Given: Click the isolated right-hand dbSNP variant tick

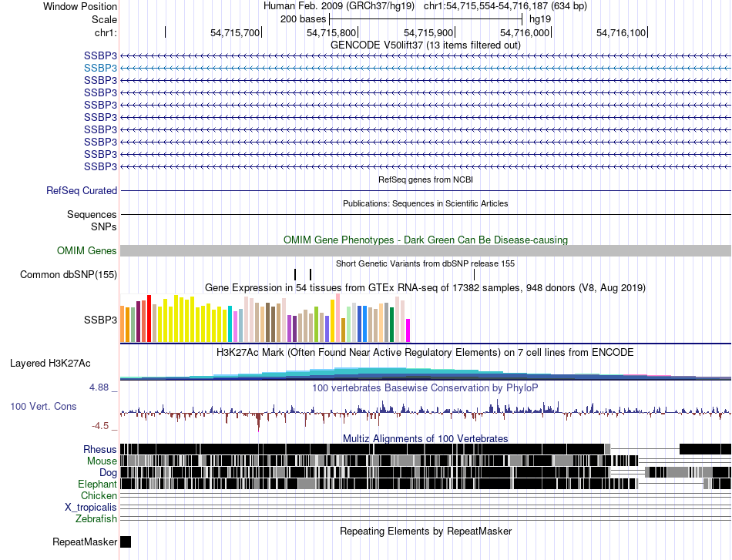Looking at the screenshot, I should [x=474, y=274].
